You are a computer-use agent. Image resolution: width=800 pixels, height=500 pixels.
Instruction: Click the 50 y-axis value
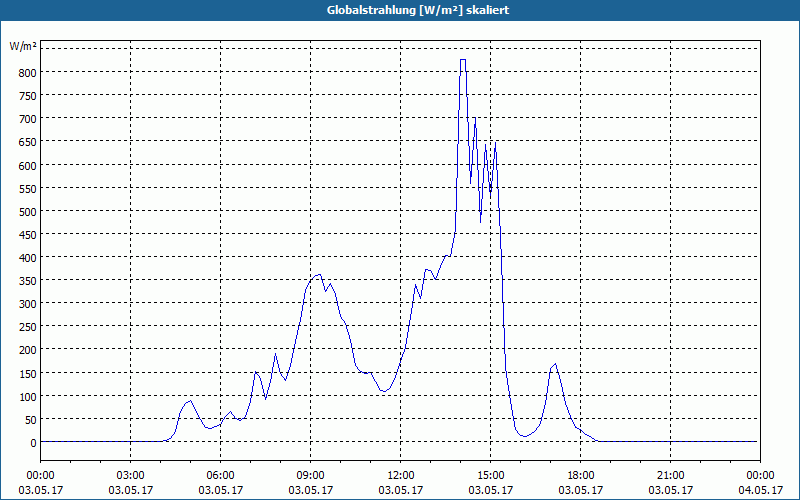(x=31, y=420)
